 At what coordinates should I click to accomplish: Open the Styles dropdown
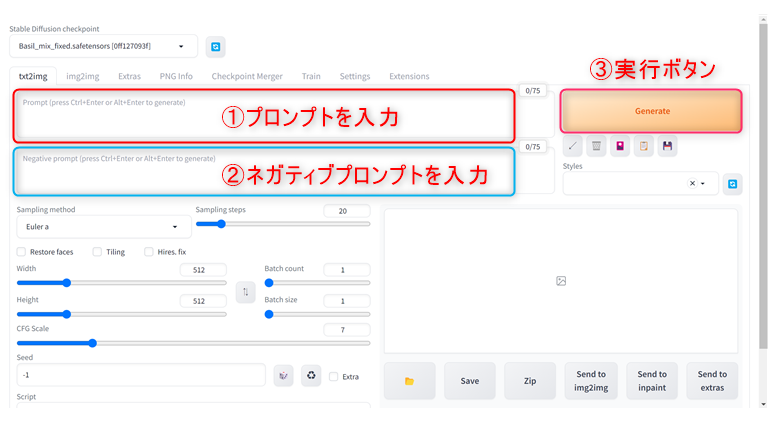click(640, 184)
